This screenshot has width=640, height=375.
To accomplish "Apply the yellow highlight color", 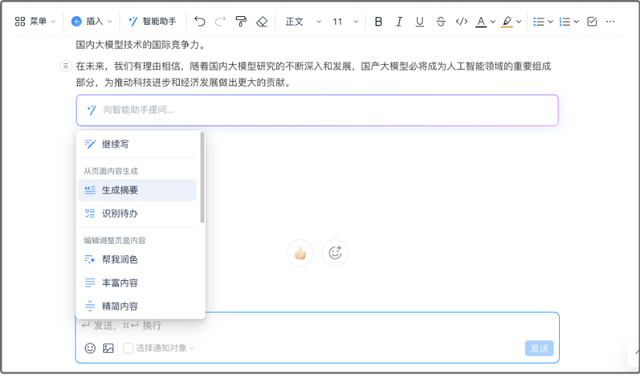I will (507, 21).
